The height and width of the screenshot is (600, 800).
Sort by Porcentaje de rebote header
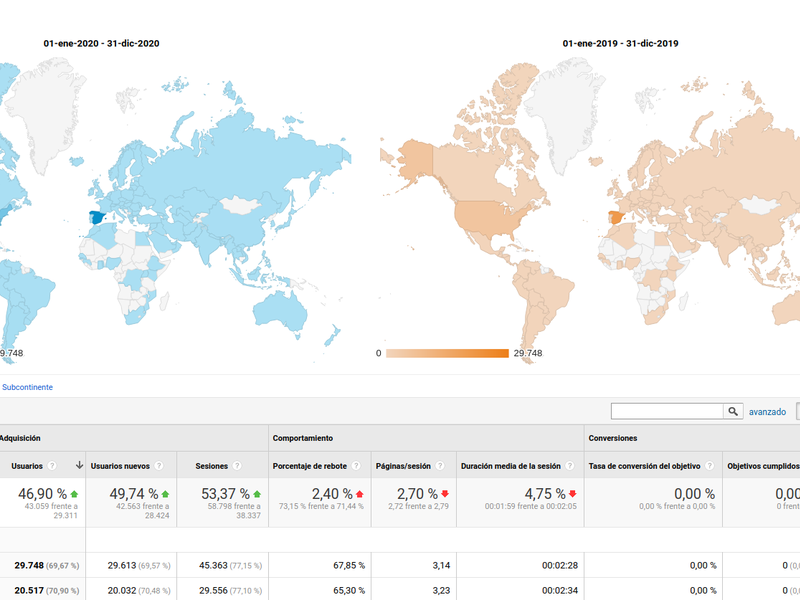point(311,466)
